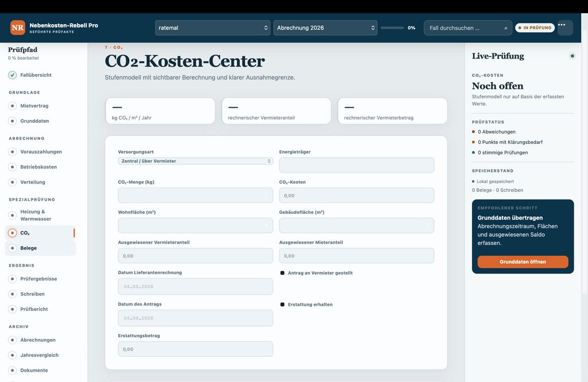The width and height of the screenshot is (588, 382).
Task: Click the CO₂-Kosten input field
Action: tap(357, 196)
